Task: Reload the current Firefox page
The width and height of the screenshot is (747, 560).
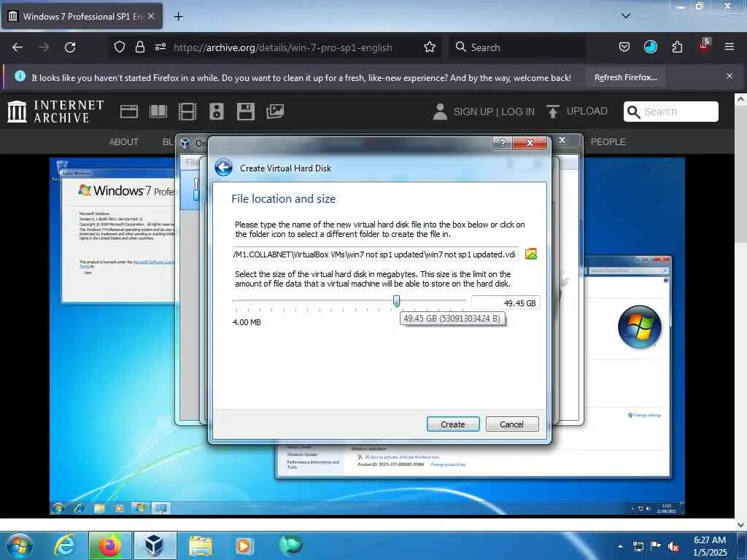Action: 70,47
